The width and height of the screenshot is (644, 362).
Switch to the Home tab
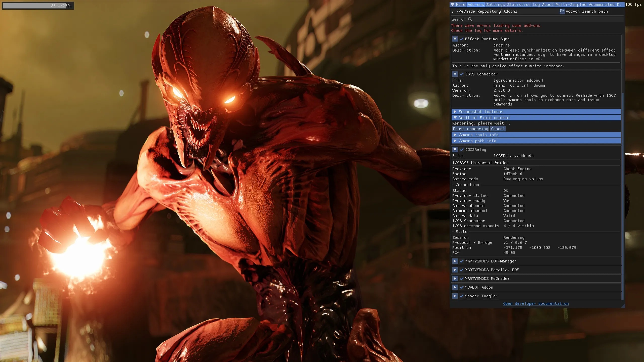tap(460, 5)
